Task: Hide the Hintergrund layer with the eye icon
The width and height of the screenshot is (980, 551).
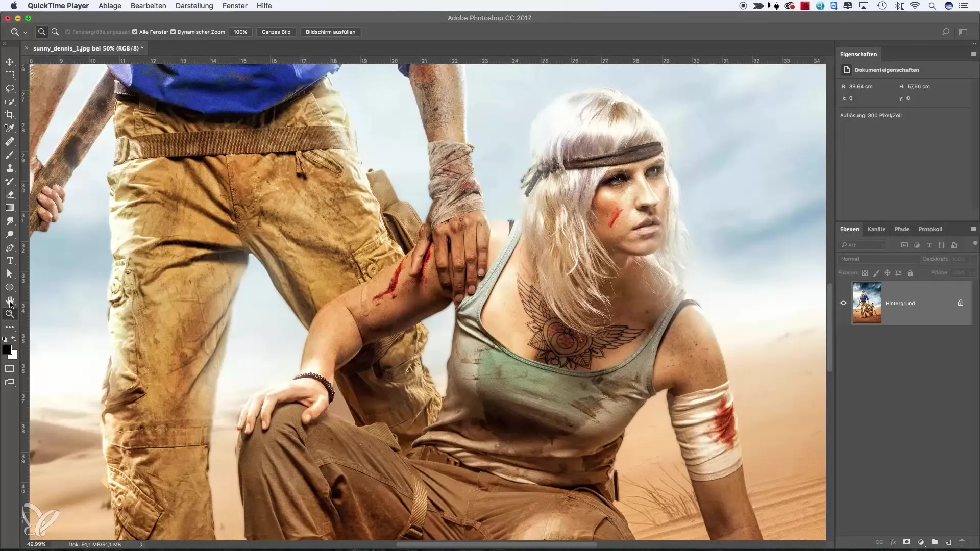Action: pyautogui.click(x=843, y=303)
